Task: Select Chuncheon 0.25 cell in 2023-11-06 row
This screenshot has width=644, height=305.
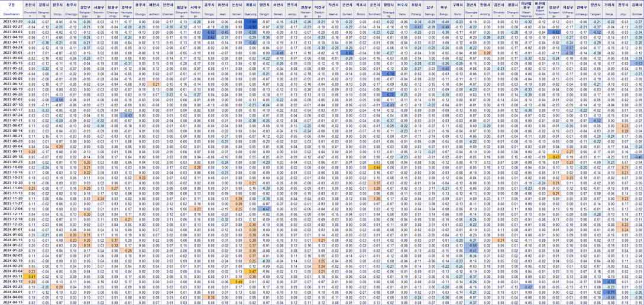Action: (x=30, y=187)
